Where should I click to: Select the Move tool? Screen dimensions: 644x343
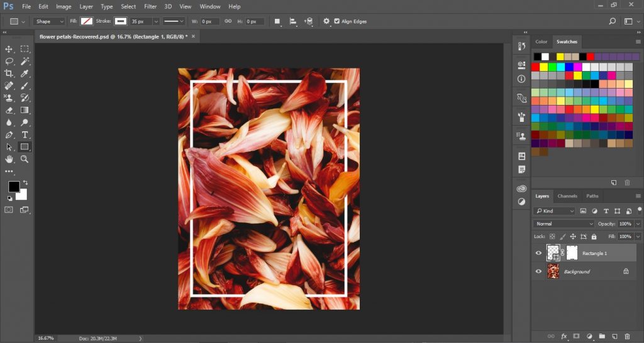coord(9,49)
